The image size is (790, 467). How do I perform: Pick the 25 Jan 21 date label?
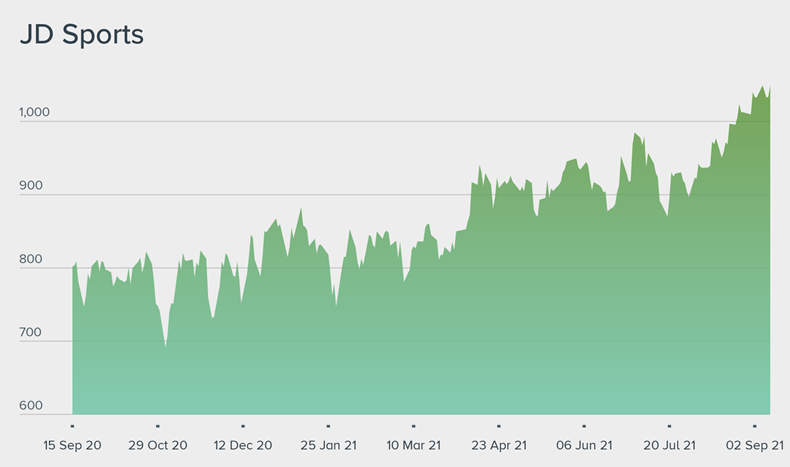click(x=328, y=444)
